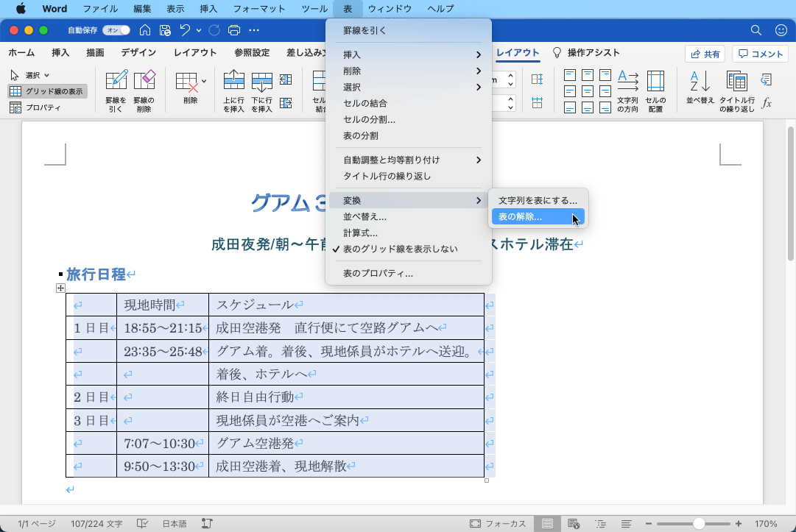The image size is (796, 532).
Task: Expand the 挿入 submenu in the 表 menu
Action: (409, 54)
